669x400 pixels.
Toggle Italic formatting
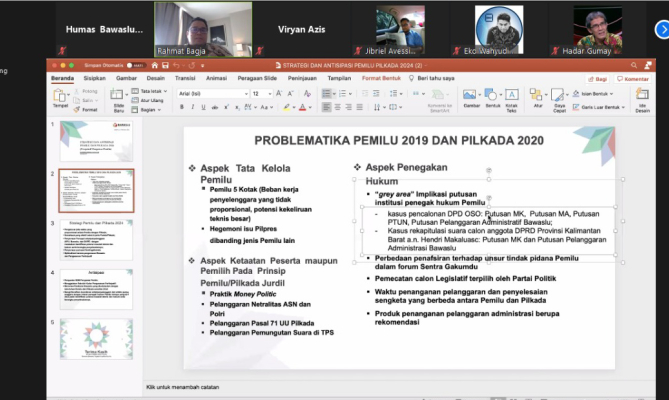tap(193, 104)
